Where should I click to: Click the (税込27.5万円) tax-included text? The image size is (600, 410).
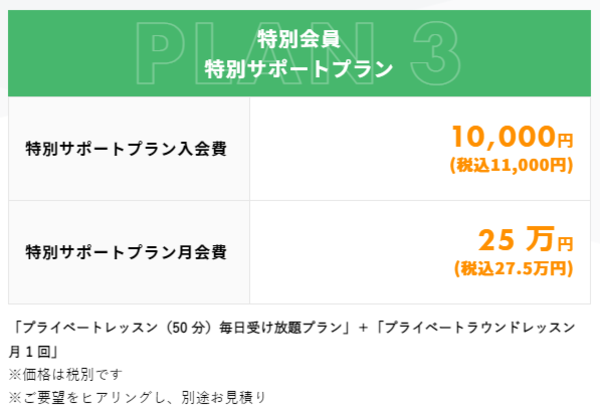tap(514, 269)
